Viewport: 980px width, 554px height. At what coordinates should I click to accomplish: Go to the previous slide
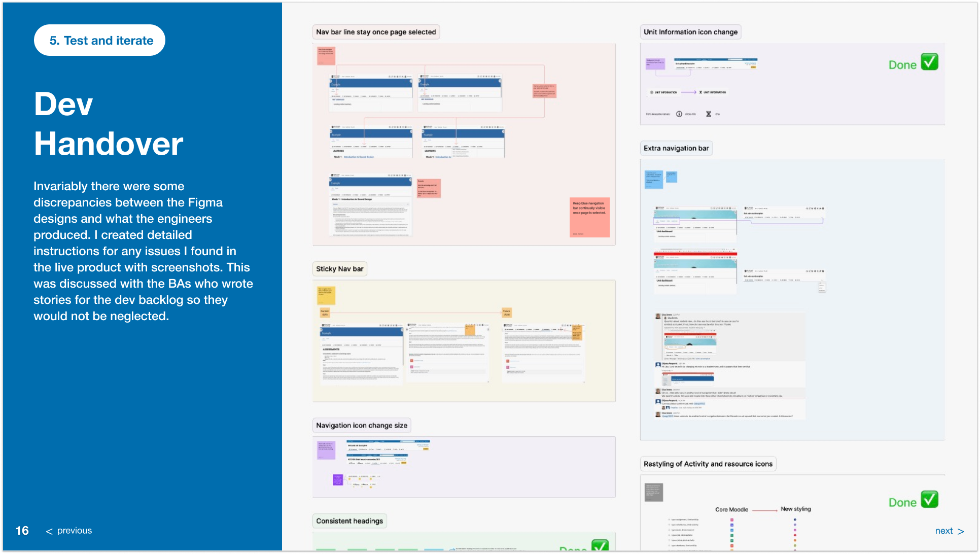[74, 531]
